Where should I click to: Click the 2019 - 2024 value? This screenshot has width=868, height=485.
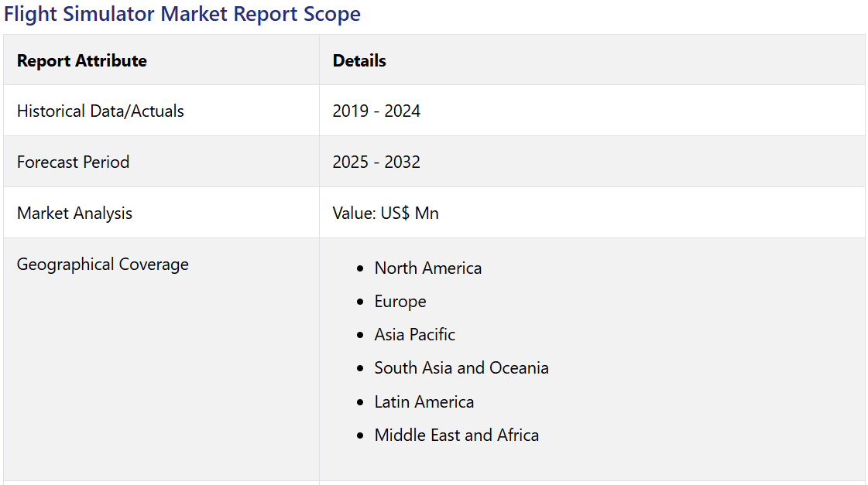click(x=376, y=111)
